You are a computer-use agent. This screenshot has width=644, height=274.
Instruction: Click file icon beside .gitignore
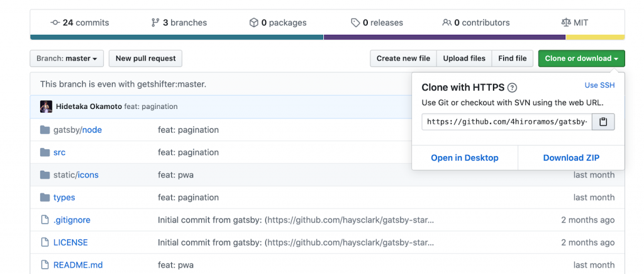click(45, 220)
